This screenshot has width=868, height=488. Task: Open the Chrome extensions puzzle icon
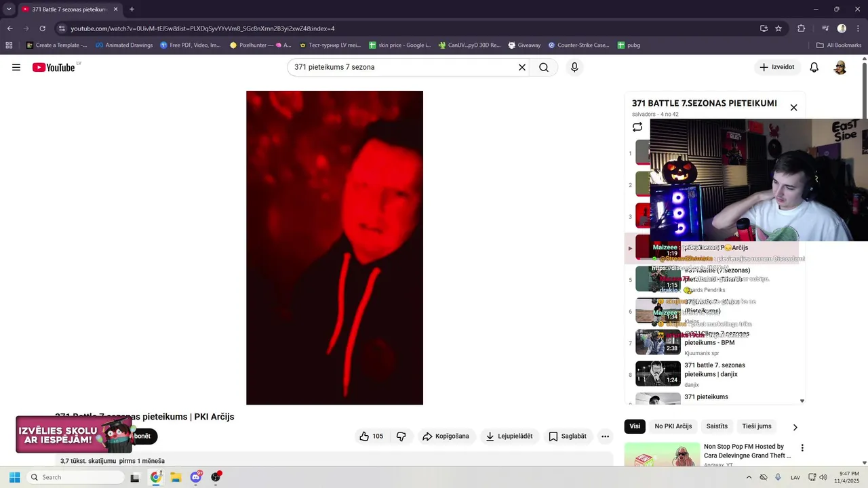[x=801, y=28]
